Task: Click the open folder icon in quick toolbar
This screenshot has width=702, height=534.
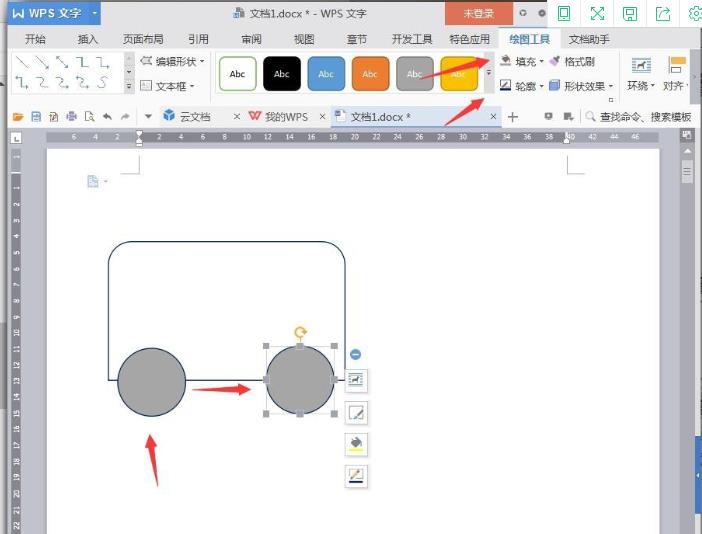Action: point(18,117)
